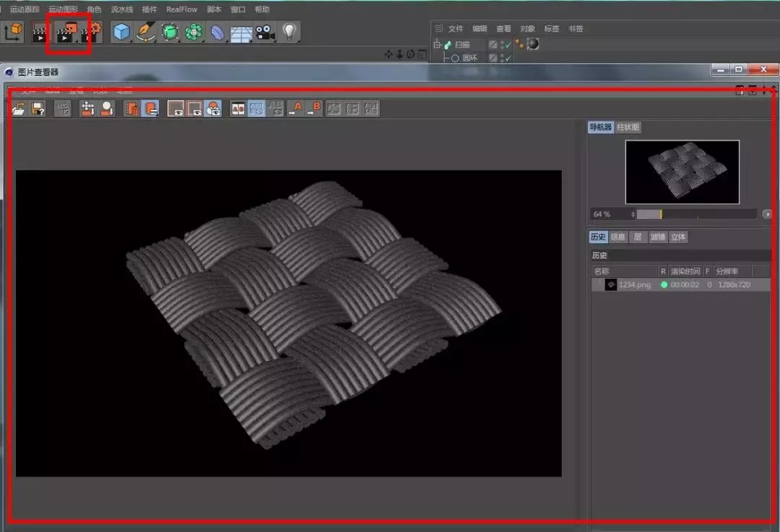Open the RealFlow menu
This screenshot has height=532, width=780.
pyautogui.click(x=181, y=9)
